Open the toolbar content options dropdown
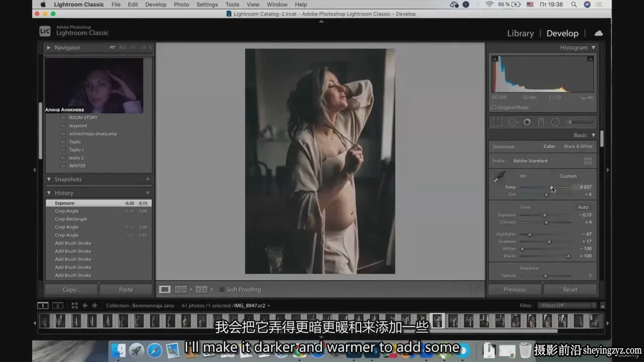This screenshot has width=644, height=362. (478, 290)
